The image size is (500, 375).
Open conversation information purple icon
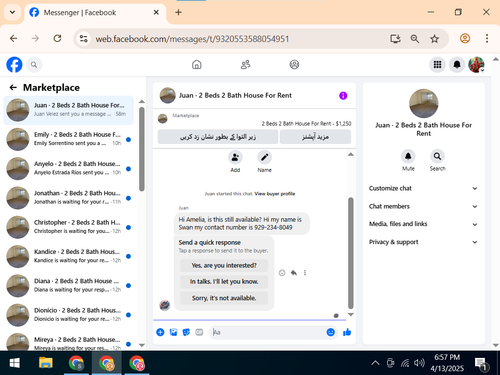343,96
